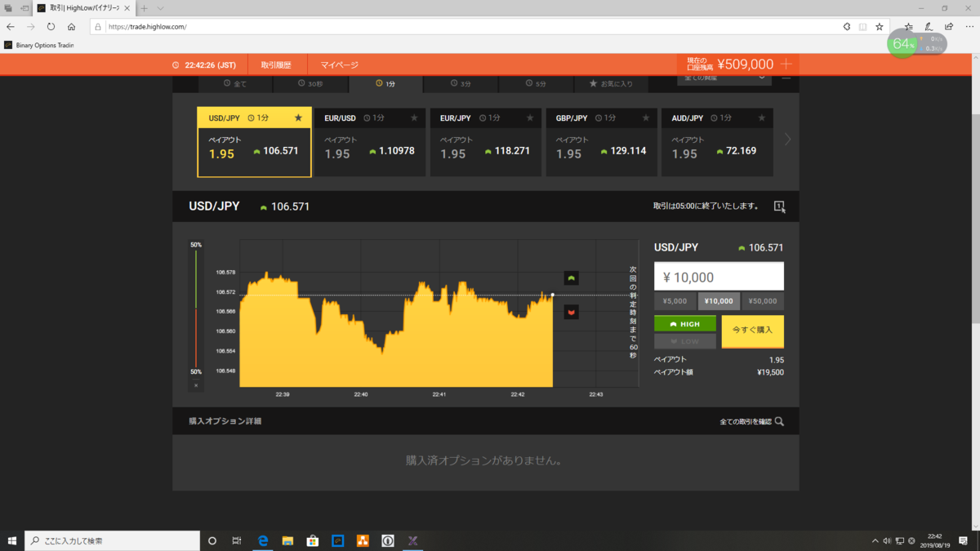980x551 pixels.
Task: Select HIGH direction option
Action: [685, 324]
